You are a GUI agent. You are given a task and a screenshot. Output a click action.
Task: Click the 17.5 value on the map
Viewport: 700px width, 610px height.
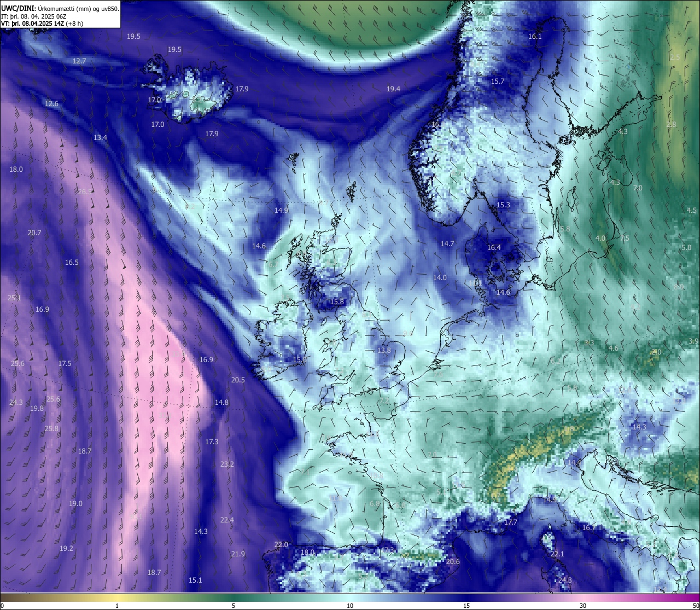[x=65, y=363]
